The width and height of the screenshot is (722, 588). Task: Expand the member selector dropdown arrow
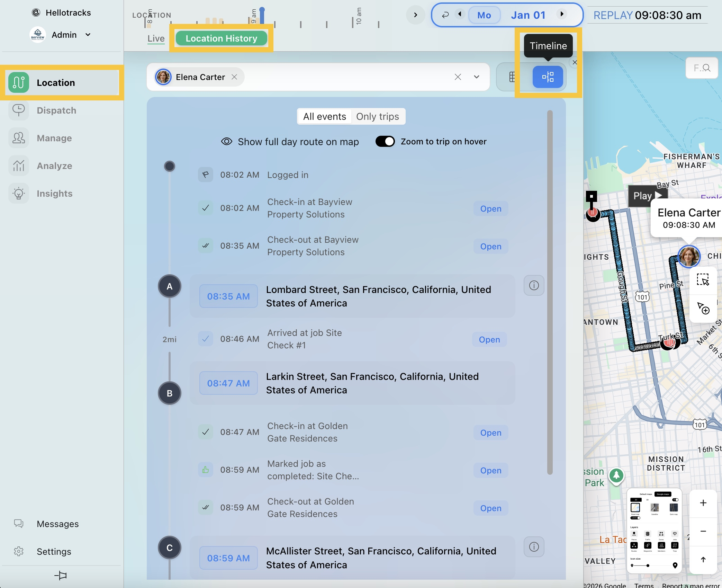477,77
